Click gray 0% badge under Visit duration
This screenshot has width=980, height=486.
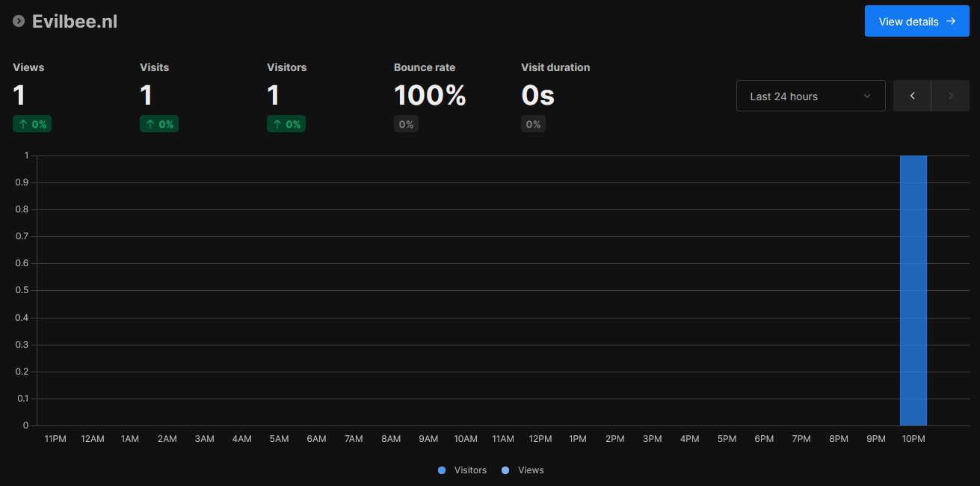pyautogui.click(x=533, y=124)
